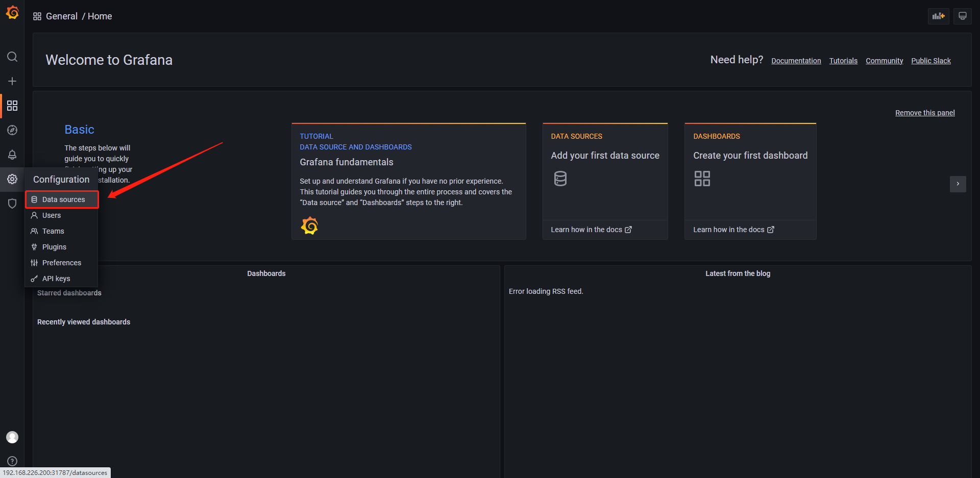Screen dimensions: 980x478
Task: Click the Remove this panel link
Action: click(x=924, y=113)
